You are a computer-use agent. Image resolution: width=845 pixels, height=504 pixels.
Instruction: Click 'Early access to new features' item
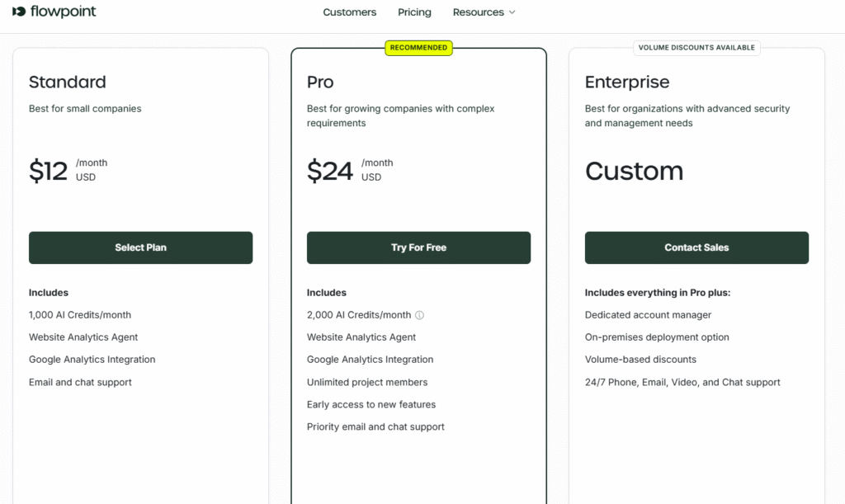tap(371, 404)
